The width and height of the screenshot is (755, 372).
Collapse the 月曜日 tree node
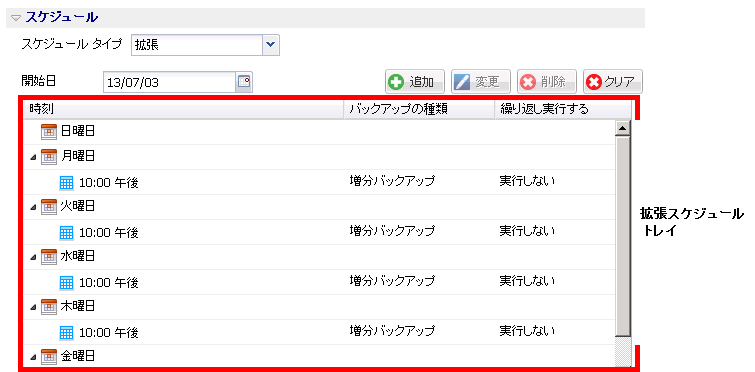(x=33, y=157)
